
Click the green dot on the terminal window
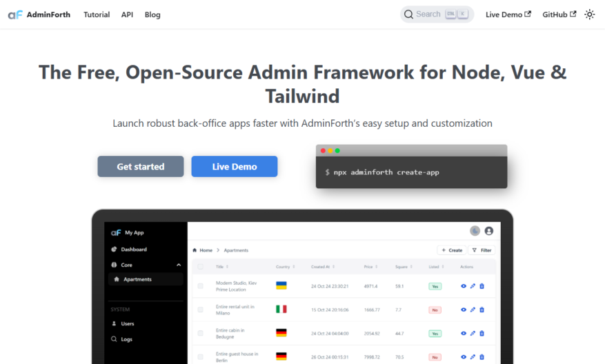337,151
